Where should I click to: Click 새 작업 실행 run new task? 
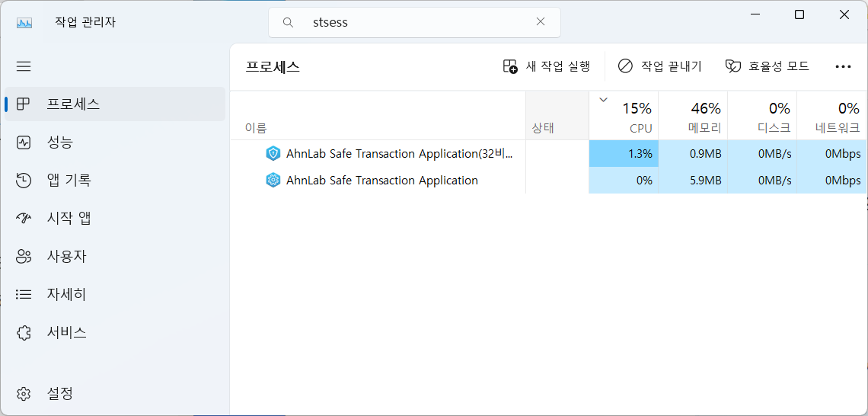point(547,66)
